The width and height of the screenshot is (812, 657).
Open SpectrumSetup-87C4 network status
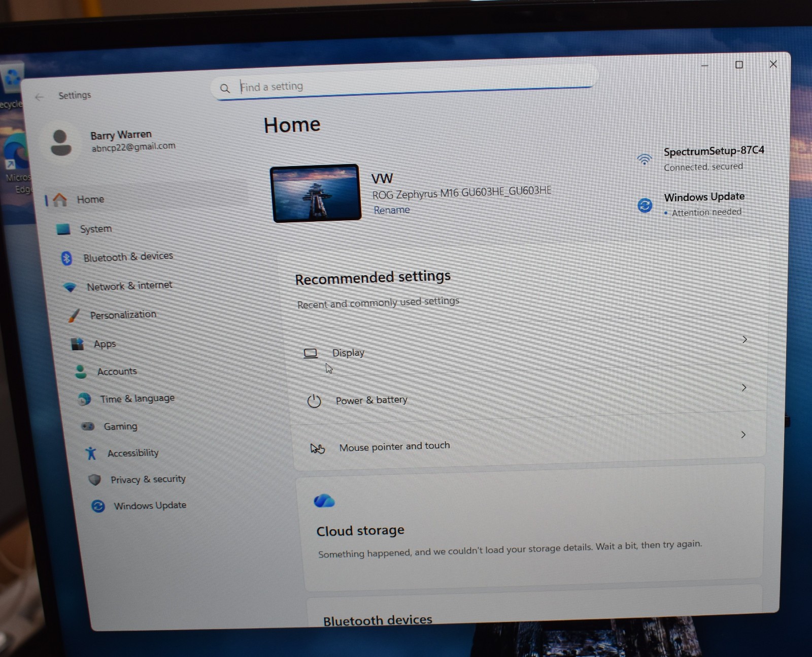point(701,158)
